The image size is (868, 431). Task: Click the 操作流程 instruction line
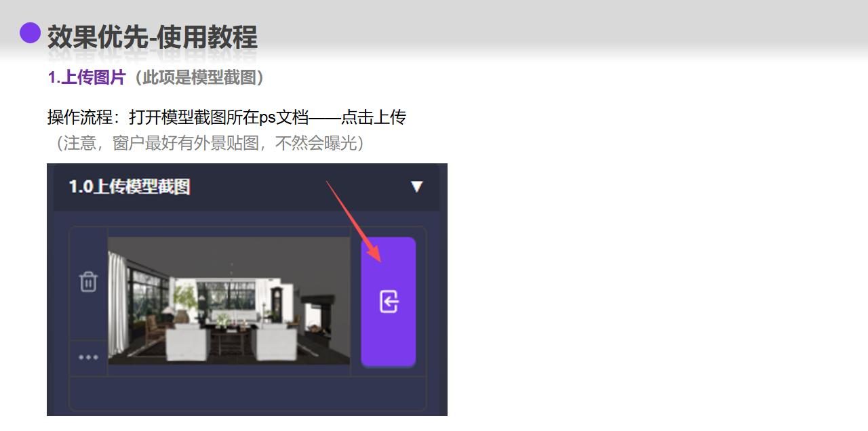(x=226, y=117)
